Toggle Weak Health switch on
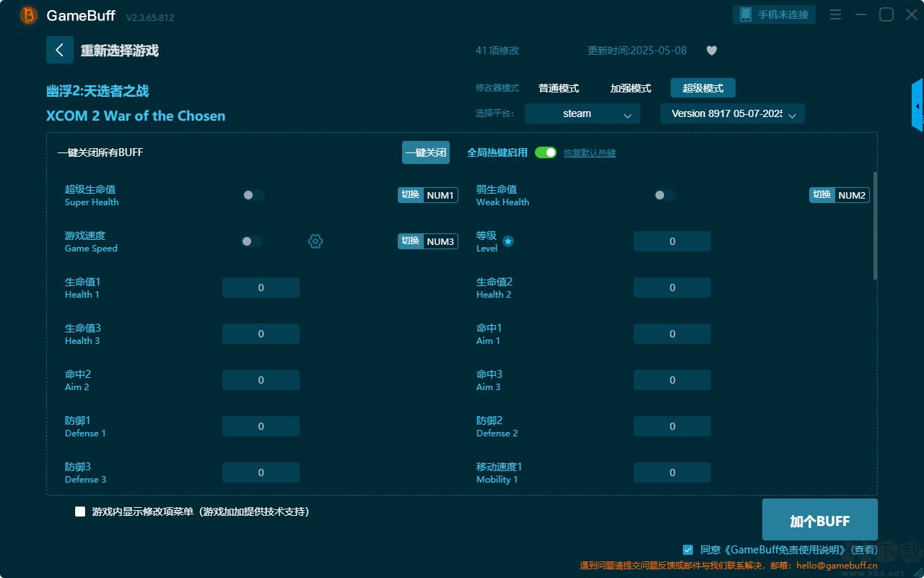The width and height of the screenshot is (924, 578). [665, 195]
